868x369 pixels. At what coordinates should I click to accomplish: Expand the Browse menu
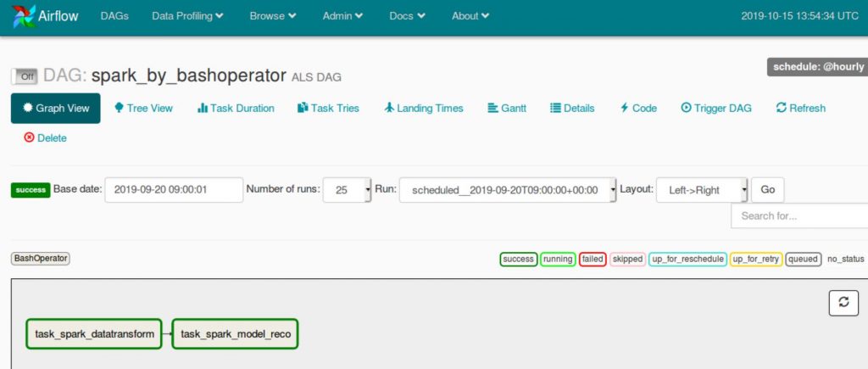[x=273, y=16]
